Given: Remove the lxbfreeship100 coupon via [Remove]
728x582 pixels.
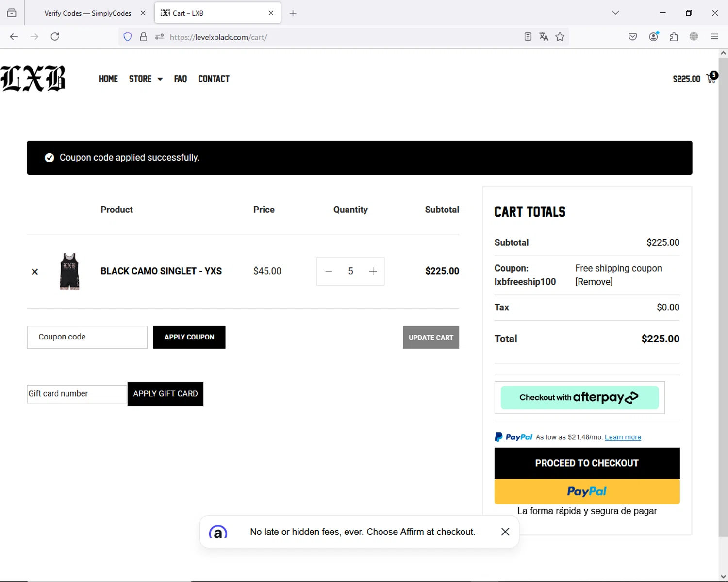Looking at the screenshot, I should point(594,282).
